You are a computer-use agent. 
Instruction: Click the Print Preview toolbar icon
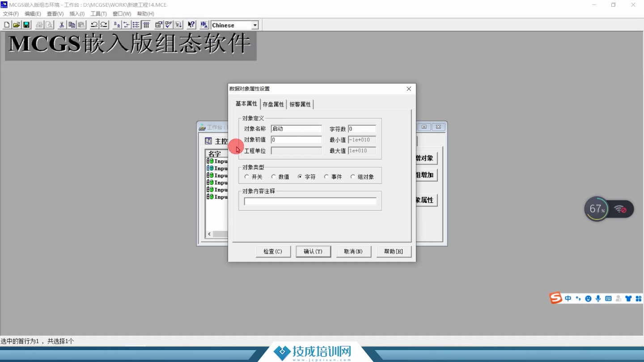pos(49,25)
